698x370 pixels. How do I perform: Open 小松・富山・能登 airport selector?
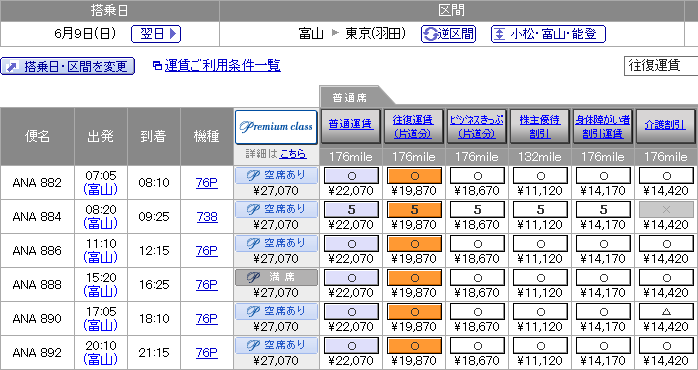548,34
